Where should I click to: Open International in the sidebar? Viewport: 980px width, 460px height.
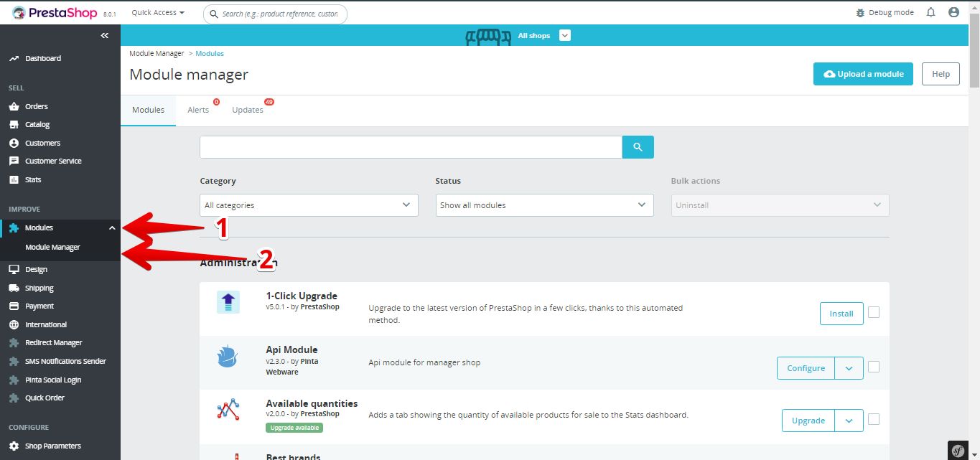(46, 325)
